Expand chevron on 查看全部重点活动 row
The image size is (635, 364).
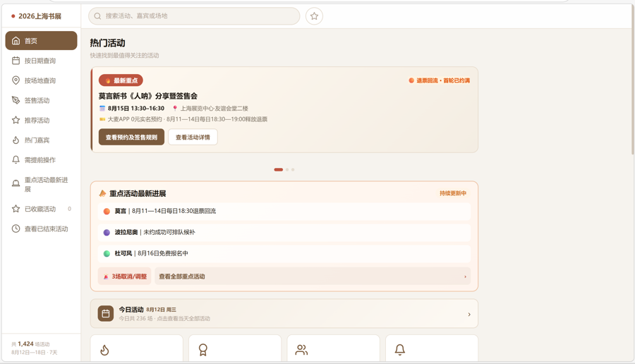click(465, 277)
